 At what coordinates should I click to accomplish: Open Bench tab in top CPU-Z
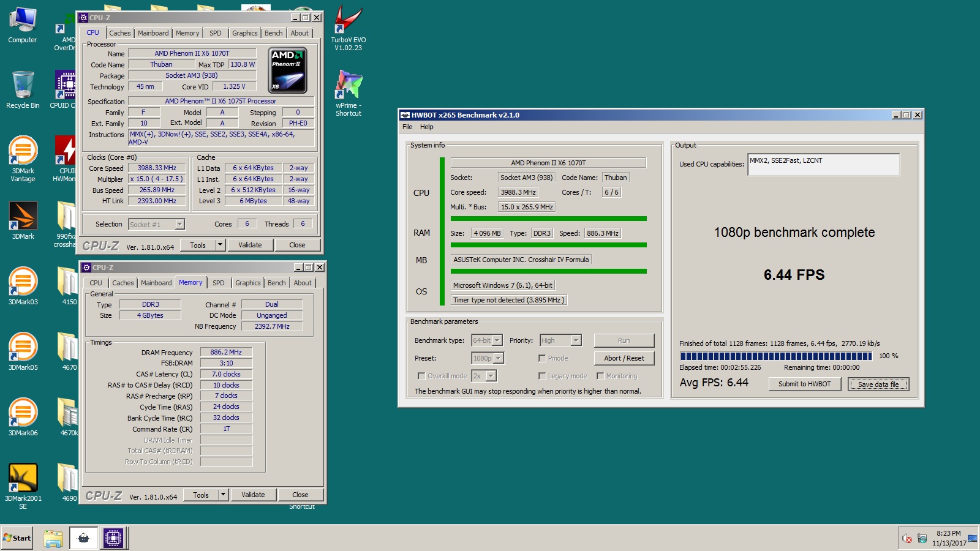tap(274, 33)
